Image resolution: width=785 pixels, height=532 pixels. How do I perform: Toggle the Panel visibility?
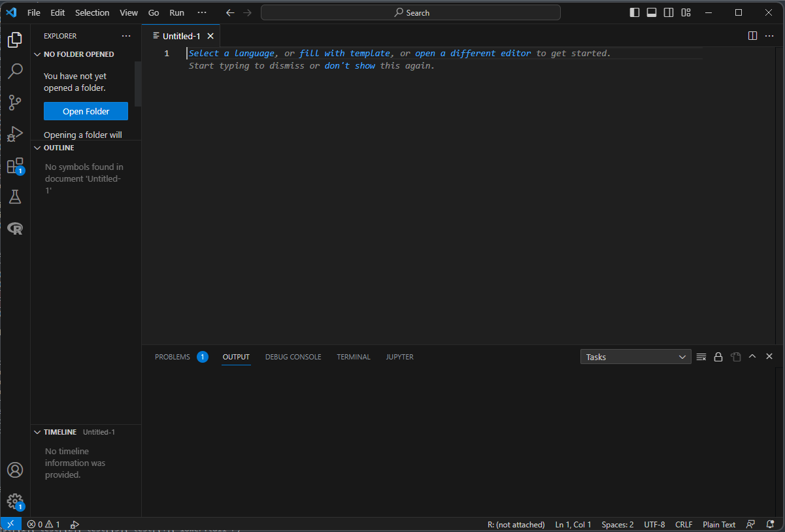(651, 12)
